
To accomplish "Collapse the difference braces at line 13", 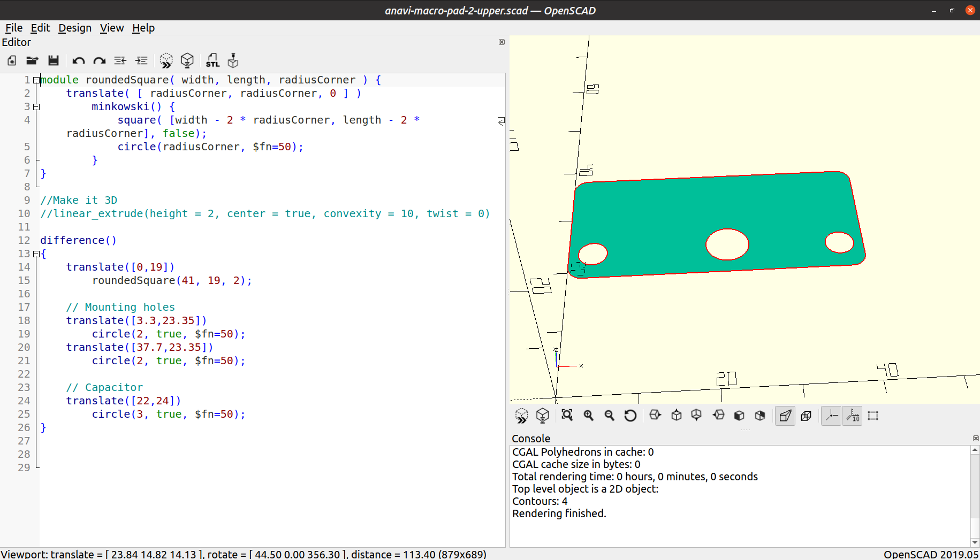I will tap(35, 254).
